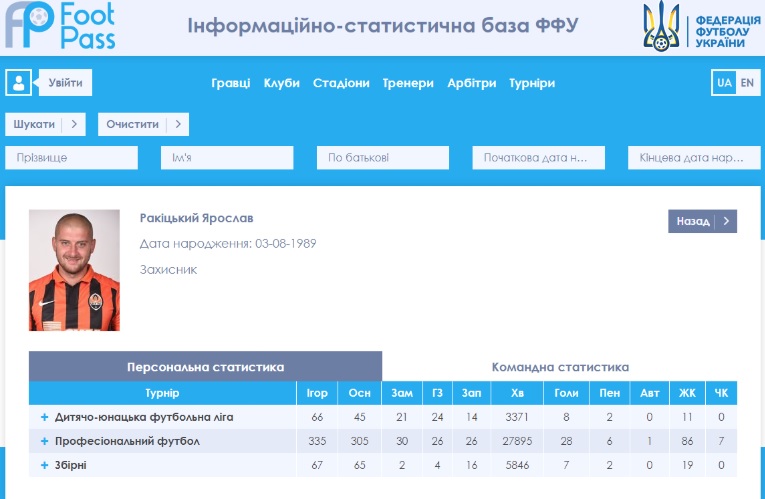This screenshot has width=765, height=499.
Task: Select the Командна статистика tab
Action: 560,367
